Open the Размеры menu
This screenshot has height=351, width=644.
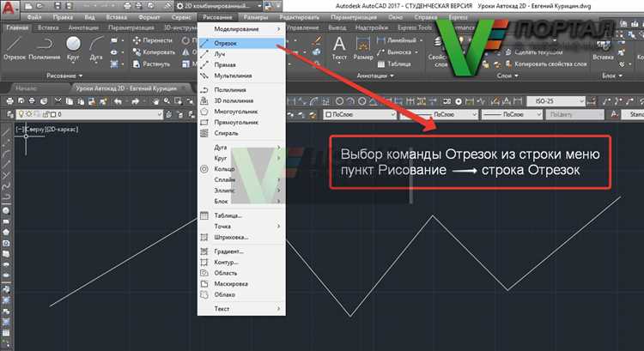(x=256, y=17)
